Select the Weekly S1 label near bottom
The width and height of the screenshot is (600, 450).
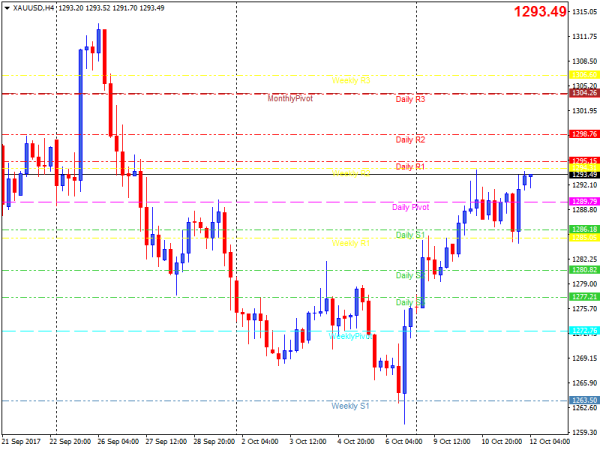(350, 406)
